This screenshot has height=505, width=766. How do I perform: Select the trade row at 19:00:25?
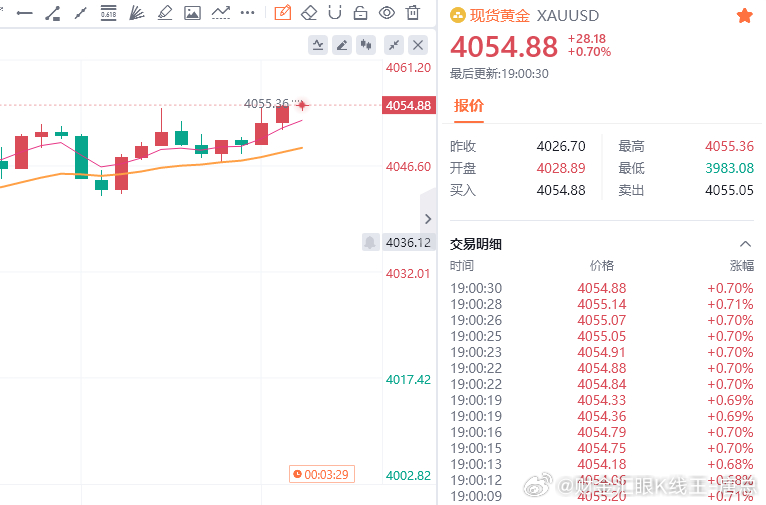(602, 336)
